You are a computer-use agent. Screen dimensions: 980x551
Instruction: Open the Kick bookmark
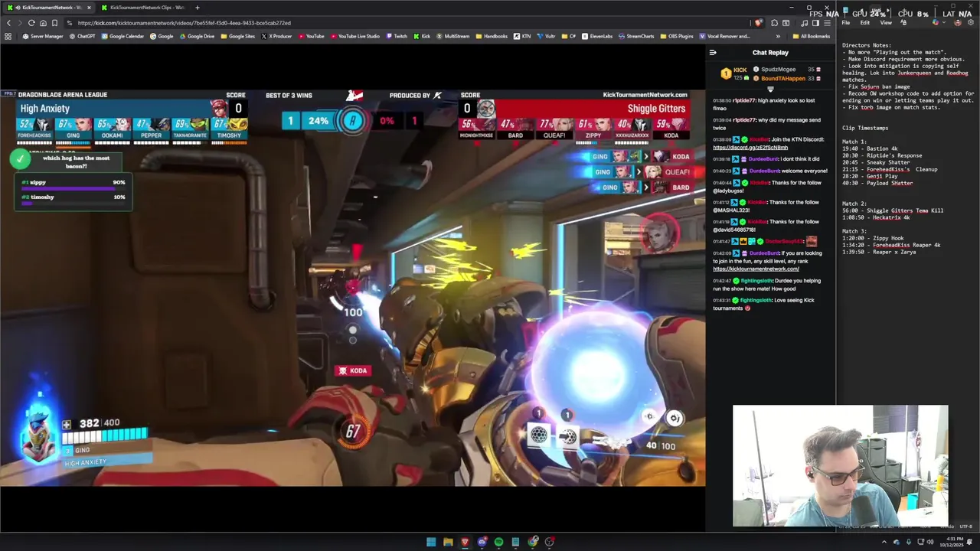pos(422,36)
